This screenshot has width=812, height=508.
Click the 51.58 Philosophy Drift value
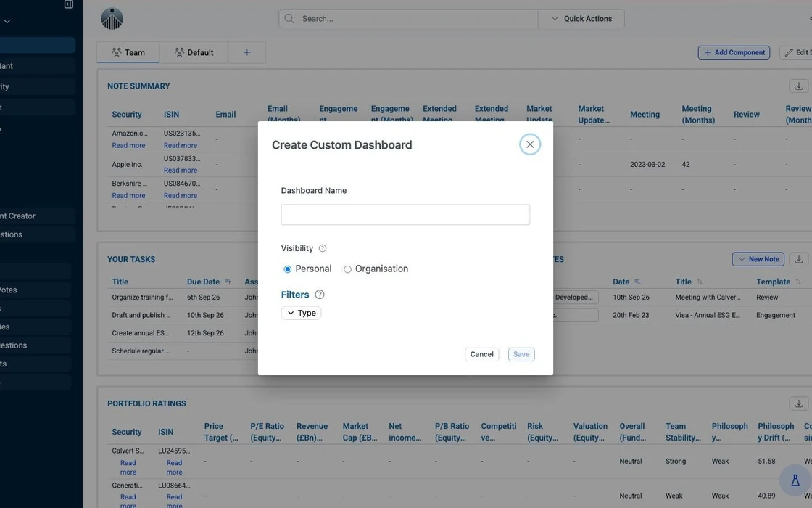(766, 462)
